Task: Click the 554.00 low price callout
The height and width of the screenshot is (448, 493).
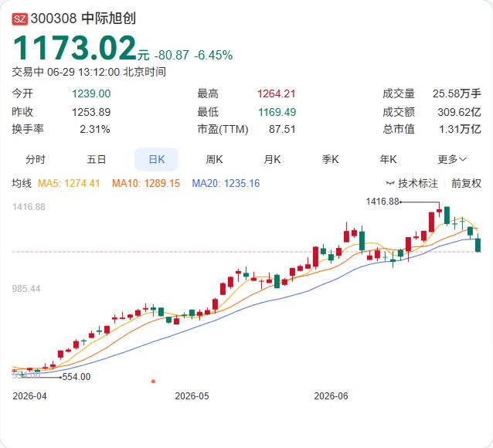Action: coord(76,376)
